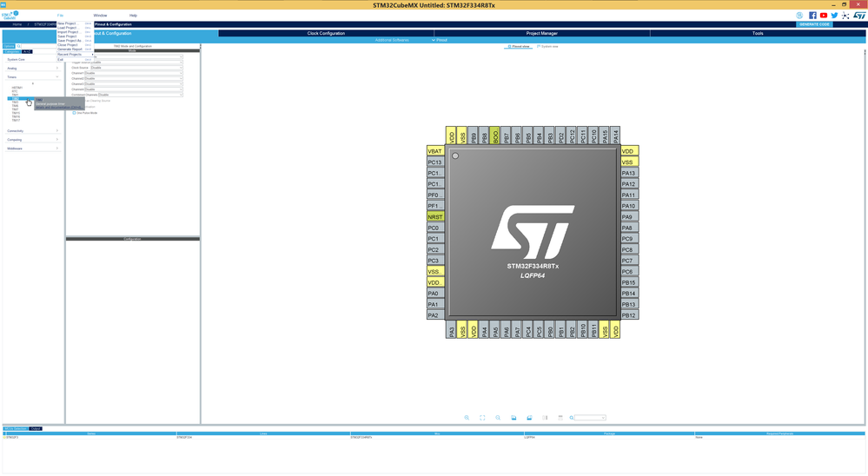Click the STM32CubeMX logo at top left
Viewport: 868px width, 476px height.
[x=10, y=15]
